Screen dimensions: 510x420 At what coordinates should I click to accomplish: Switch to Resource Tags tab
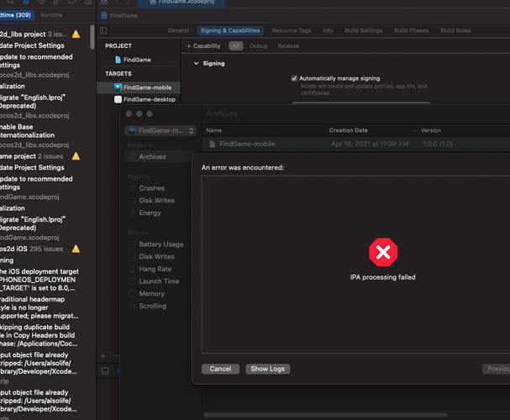[x=292, y=30]
